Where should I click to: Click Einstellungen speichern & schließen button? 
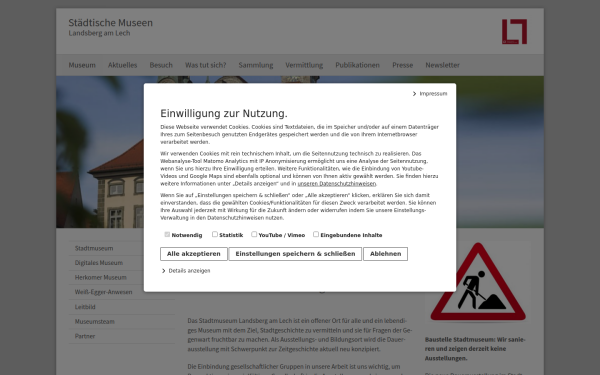295,254
